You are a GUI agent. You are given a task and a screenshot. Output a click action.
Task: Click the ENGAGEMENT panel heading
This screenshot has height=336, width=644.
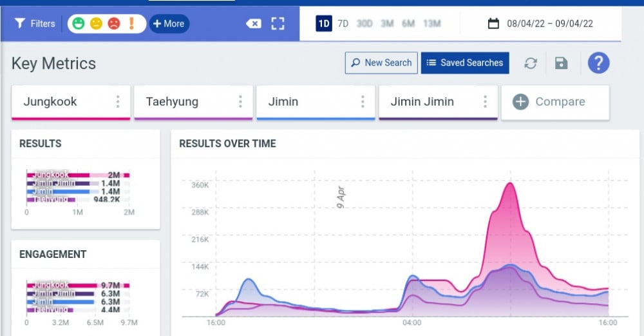(53, 254)
